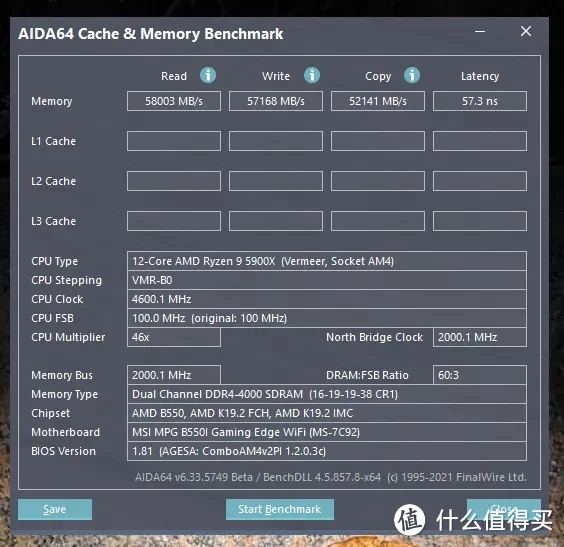Click the Motherboard row label
This screenshot has height=547, width=564.
click(x=65, y=432)
